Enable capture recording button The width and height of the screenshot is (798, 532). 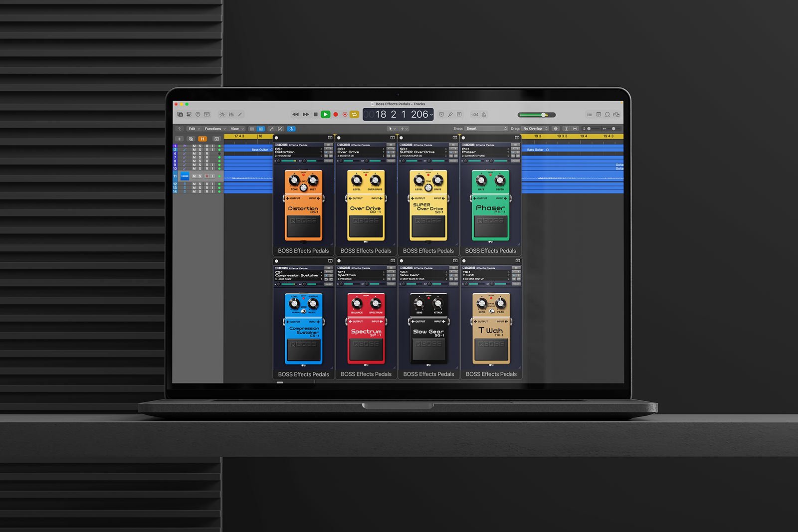click(345, 114)
